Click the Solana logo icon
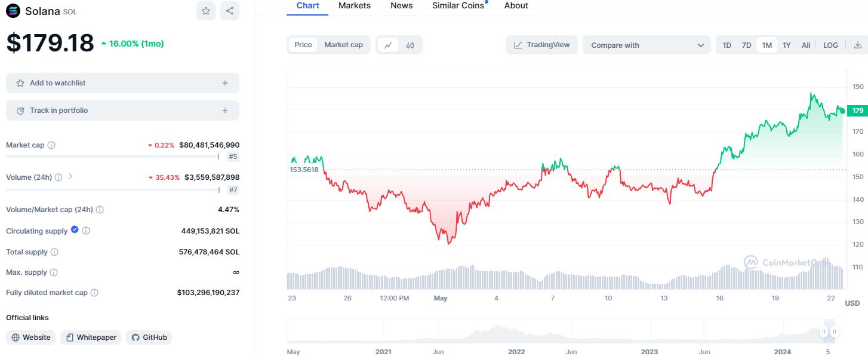868x356 pixels. pyautogui.click(x=13, y=11)
